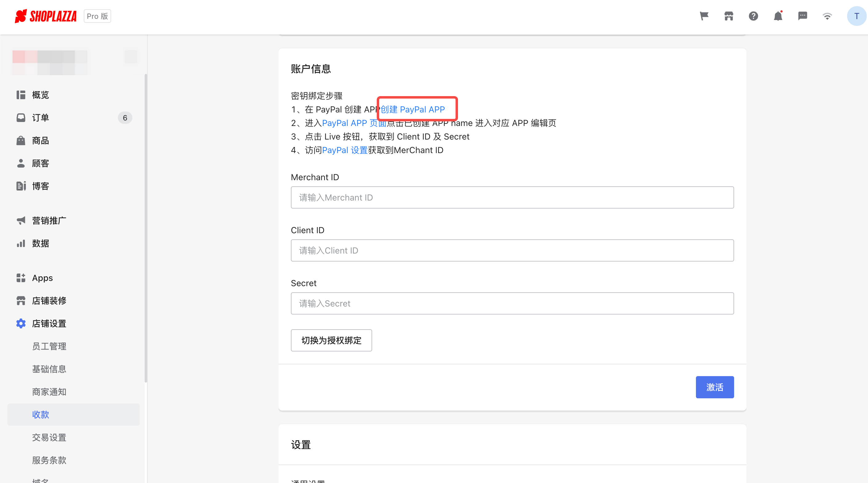Focus the Merchant ID input field
This screenshot has height=483, width=868.
point(512,197)
